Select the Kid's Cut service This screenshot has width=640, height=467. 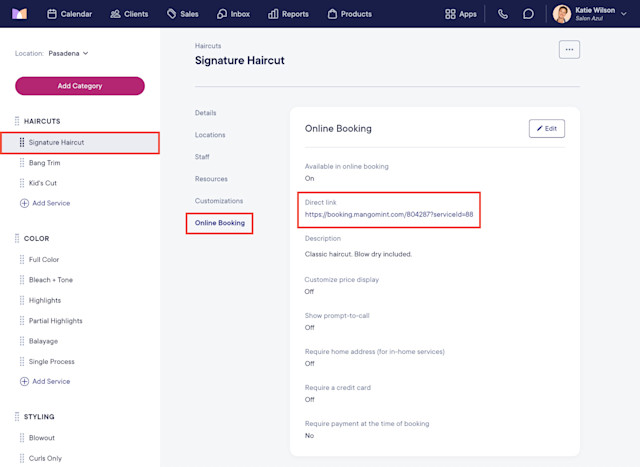coord(42,183)
